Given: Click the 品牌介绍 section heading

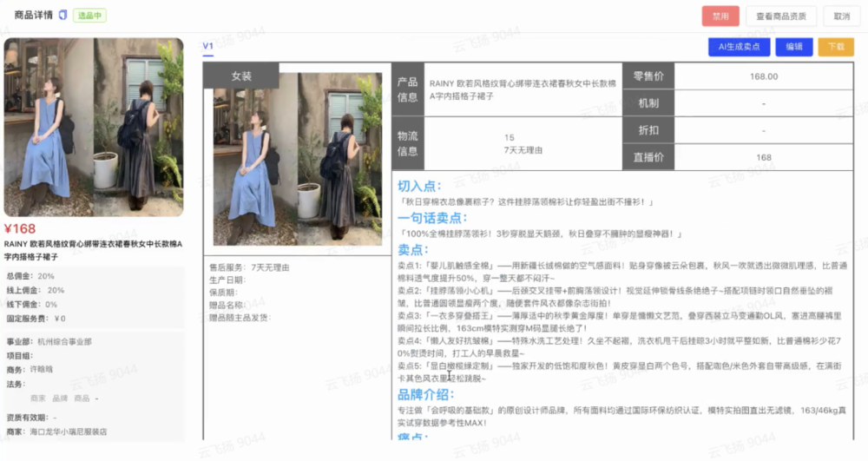Looking at the screenshot, I should pos(425,395).
